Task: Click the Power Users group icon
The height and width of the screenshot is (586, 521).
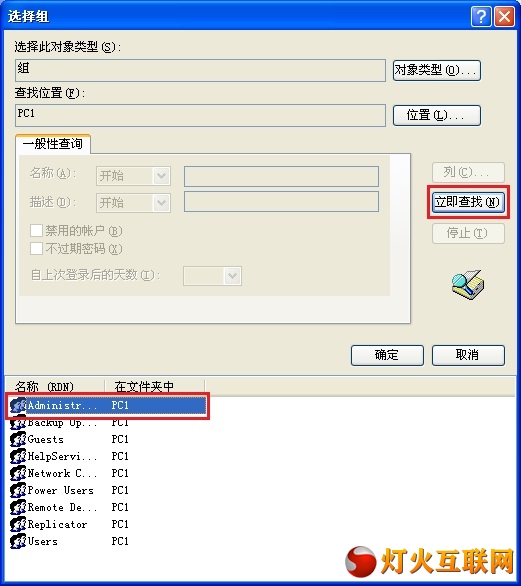Action: pyautogui.click(x=18, y=490)
